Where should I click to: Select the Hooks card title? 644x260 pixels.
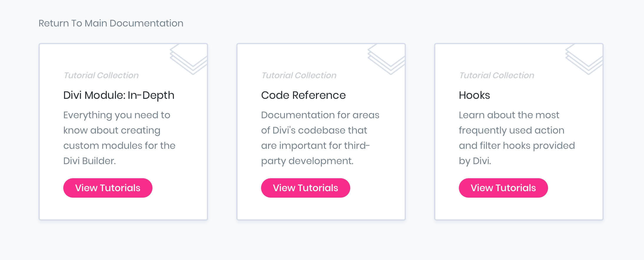pyautogui.click(x=474, y=95)
